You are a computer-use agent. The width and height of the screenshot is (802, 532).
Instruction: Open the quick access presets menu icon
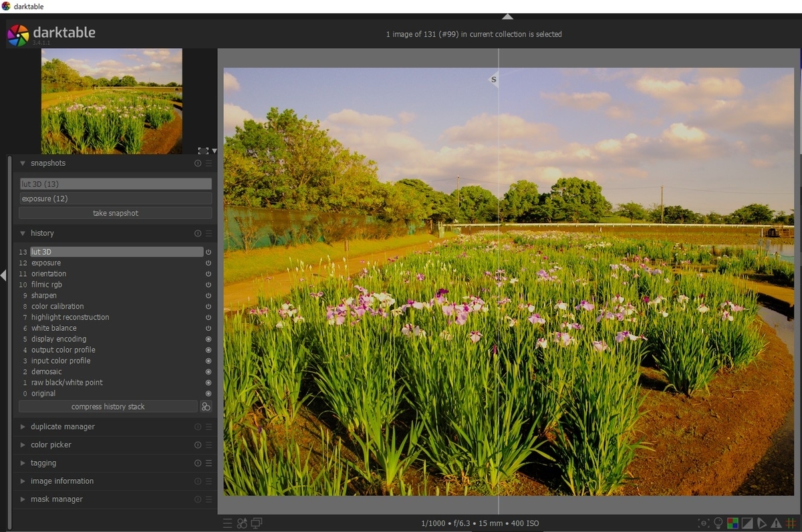[228, 523]
